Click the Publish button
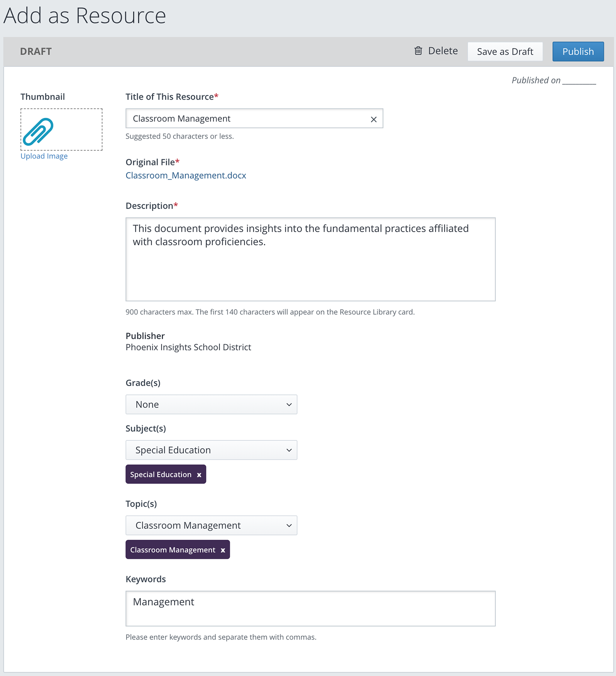The height and width of the screenshot is (676, 616). 578,51
